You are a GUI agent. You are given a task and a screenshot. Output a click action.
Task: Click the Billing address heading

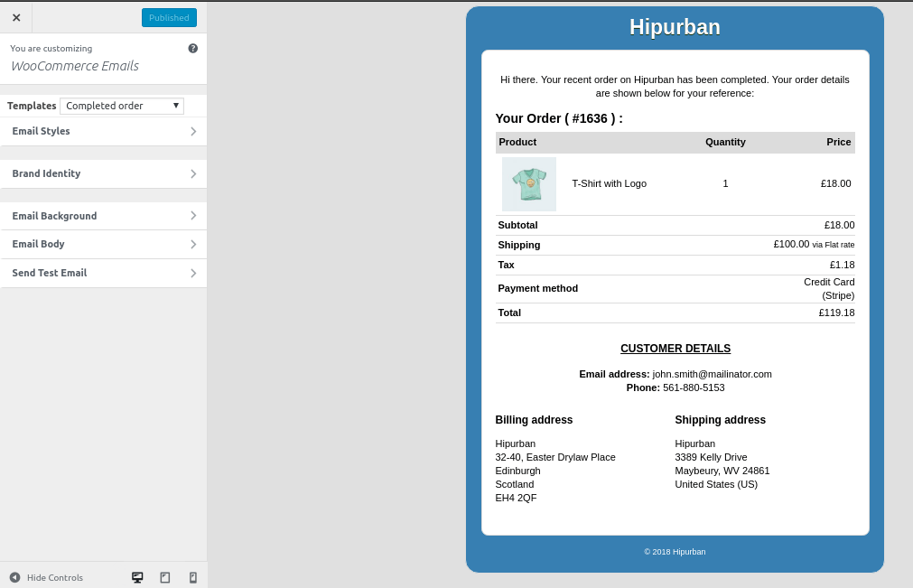[534, 420]
